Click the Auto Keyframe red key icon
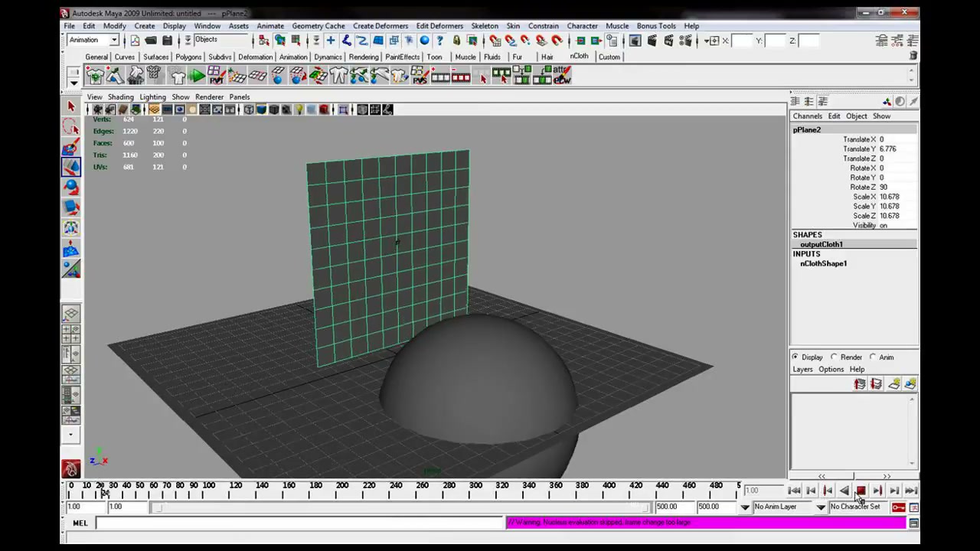980x551 pixels. coord(899,507)
